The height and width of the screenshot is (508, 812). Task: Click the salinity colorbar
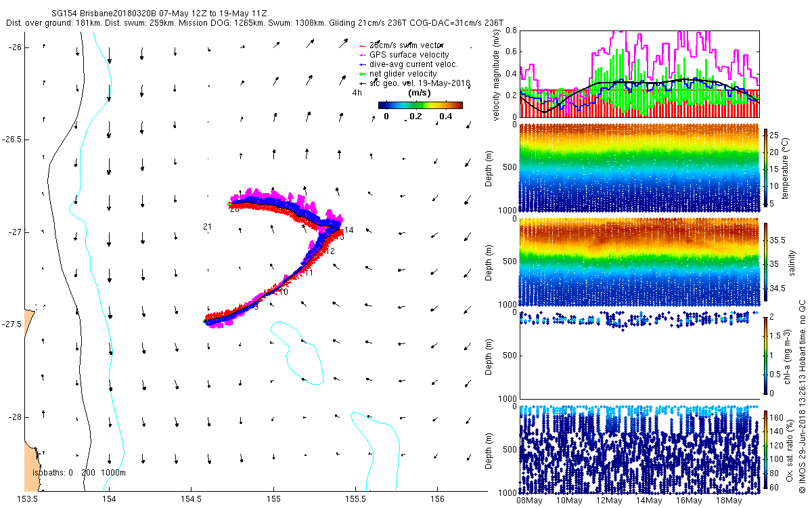pos(767,261)
